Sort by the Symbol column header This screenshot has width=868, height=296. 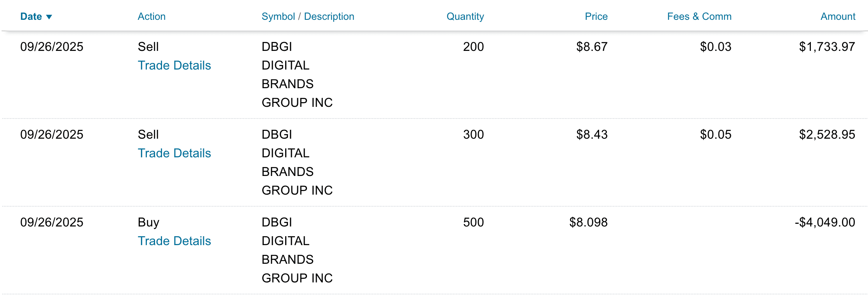coord(278,17)
